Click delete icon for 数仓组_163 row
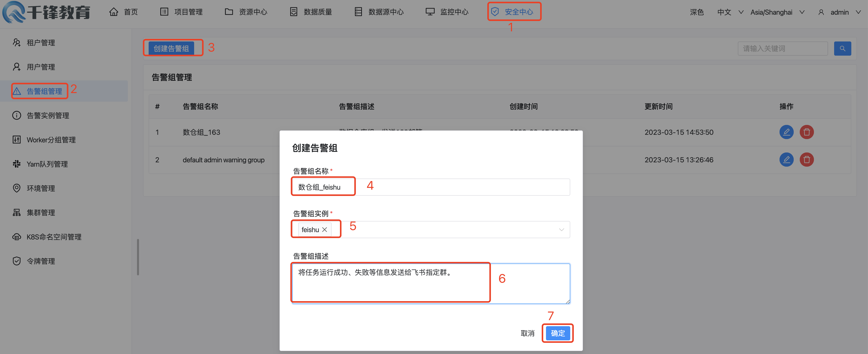868x354 pixels. click(x=806, y=132)
